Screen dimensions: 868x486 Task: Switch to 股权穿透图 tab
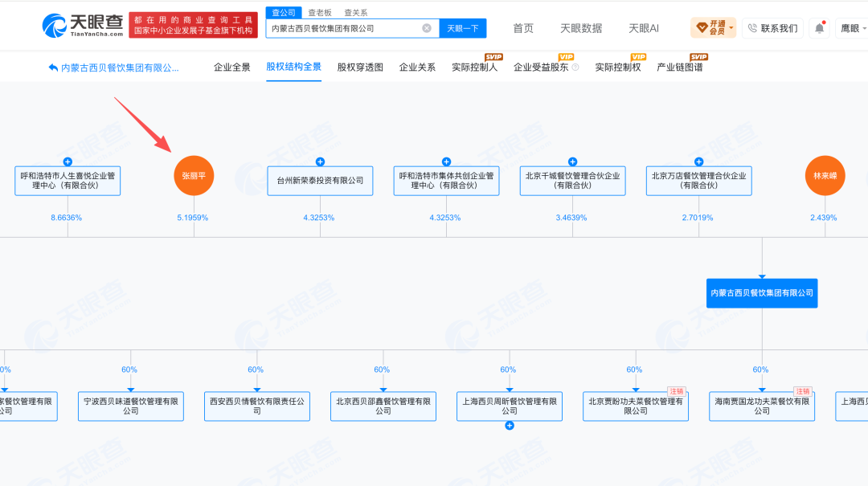coord(360,67)
